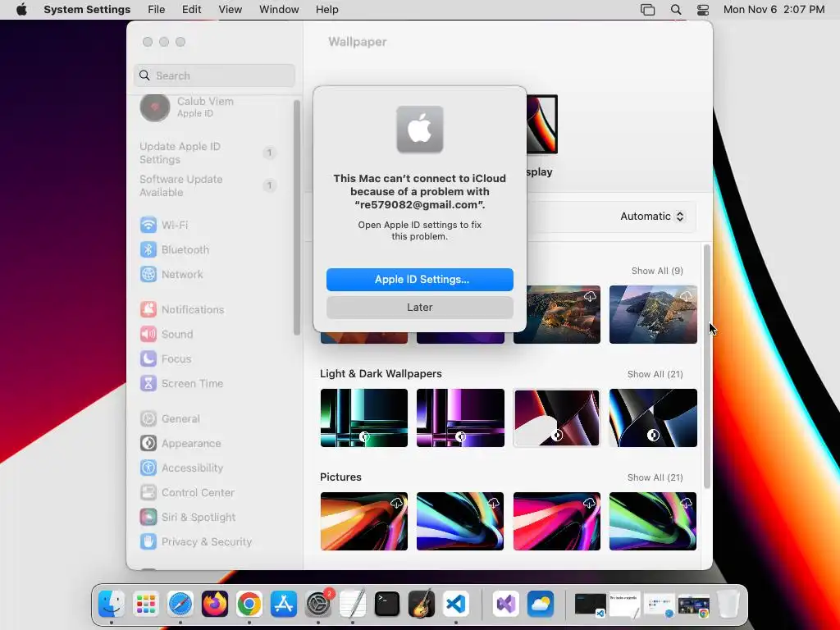
Task: Click the sidebar vertical scrollbar
Action: tap(297, 217)
